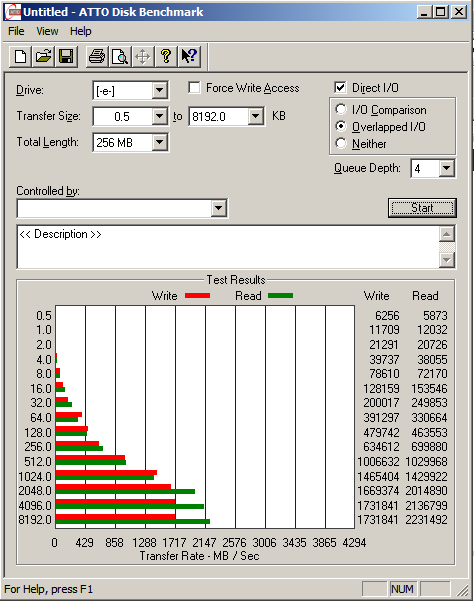Choose the Neither radio option

pyautogui.click(x=341, y=143)
